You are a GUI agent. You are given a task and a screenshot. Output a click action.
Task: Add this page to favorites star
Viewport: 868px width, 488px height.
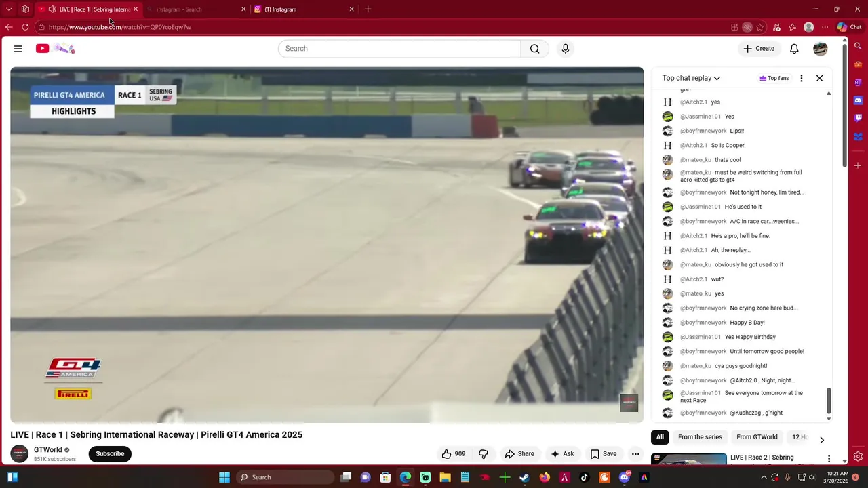pos(760,27)
